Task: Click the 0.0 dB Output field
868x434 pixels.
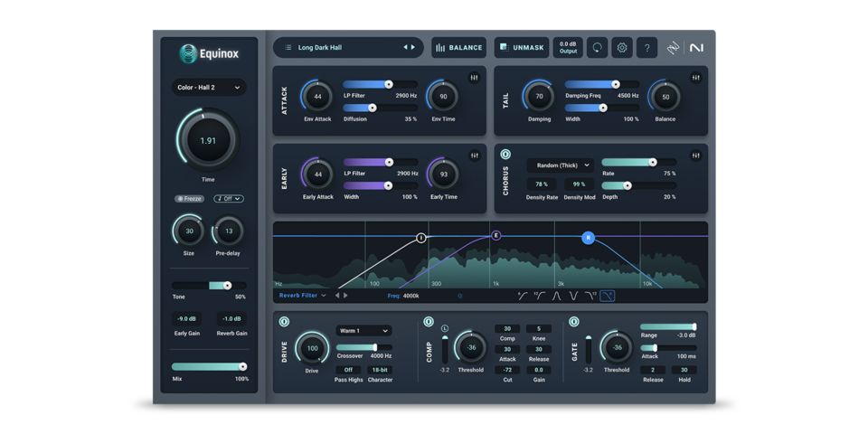Action: 568,48
